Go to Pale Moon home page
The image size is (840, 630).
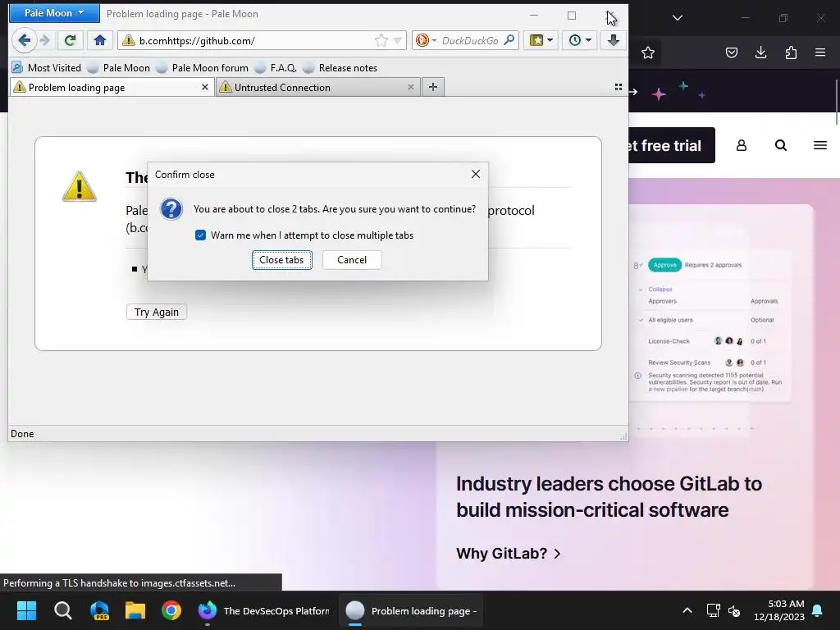click(99, 40)
